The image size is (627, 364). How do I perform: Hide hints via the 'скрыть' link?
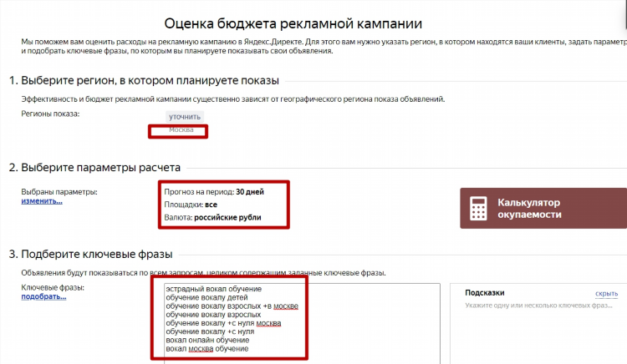point(606,294)
